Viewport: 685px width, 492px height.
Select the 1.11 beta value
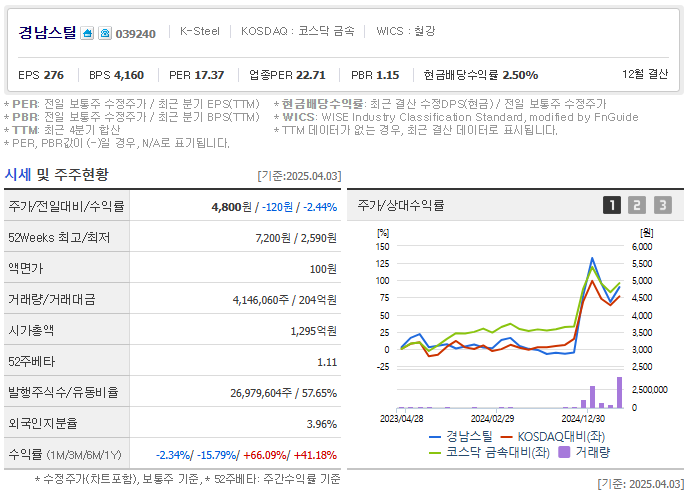327,362
